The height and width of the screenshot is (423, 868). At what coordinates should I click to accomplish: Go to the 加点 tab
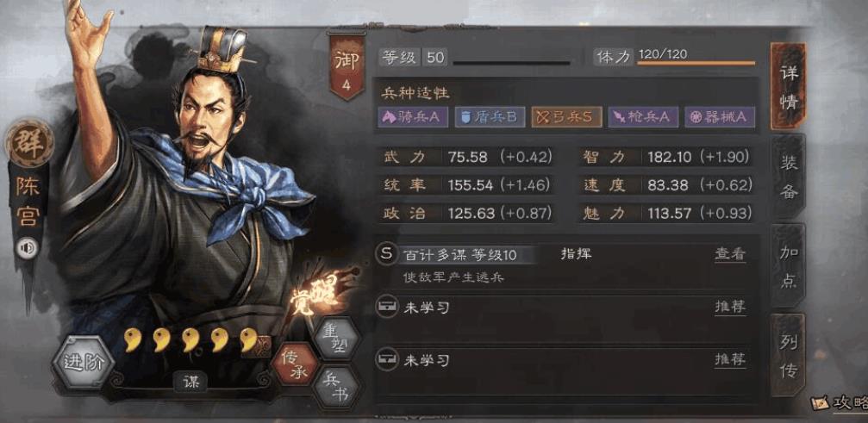(x=789, y=266)
